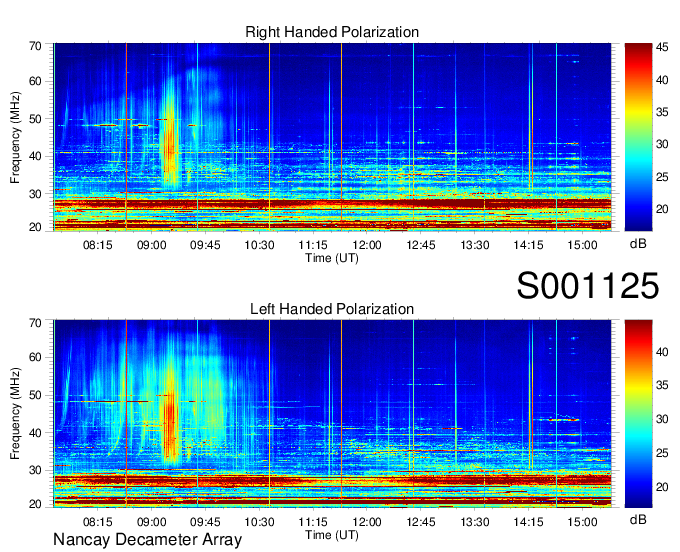Click 20 on top frequency axis
680x552 pixels.
pos(35,227)
